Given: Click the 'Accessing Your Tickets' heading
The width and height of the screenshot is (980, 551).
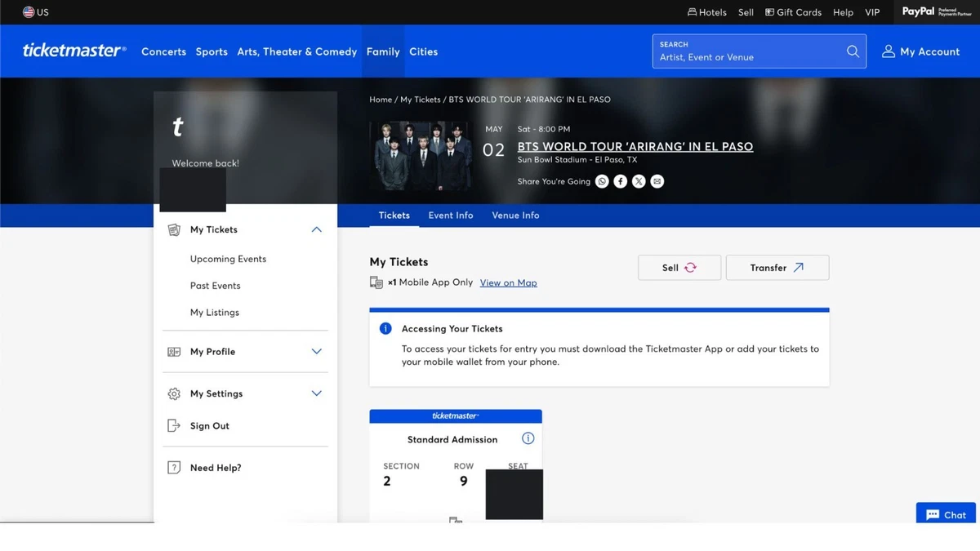Looking at the screenshot, I should 452,329.
